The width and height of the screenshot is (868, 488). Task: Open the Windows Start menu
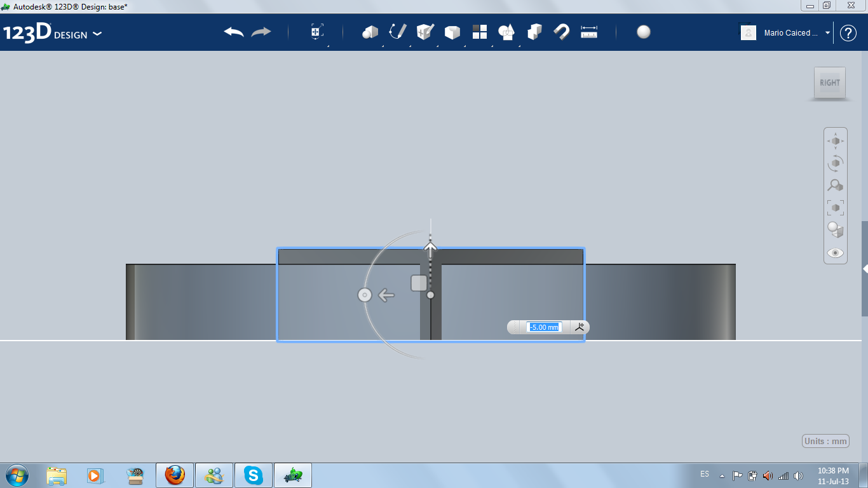click(x=16, y=475)
